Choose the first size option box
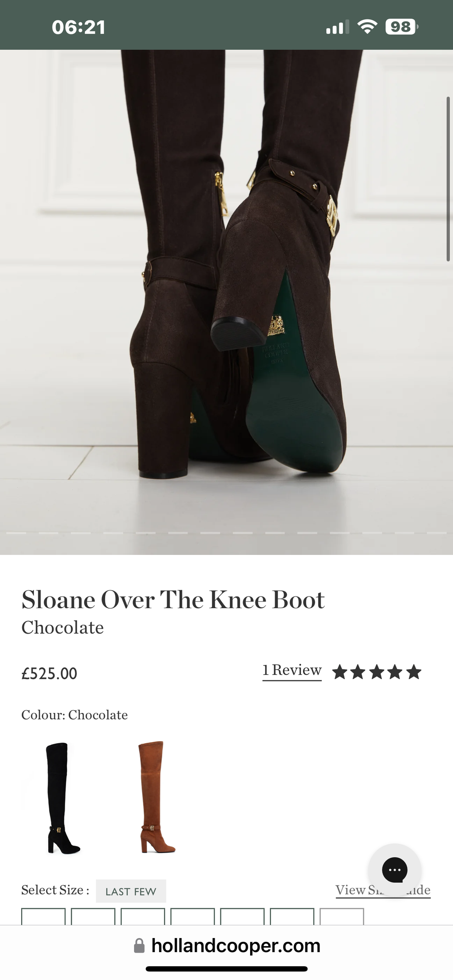The height and width of the screenshot is (980, 453). click(43, 916)
